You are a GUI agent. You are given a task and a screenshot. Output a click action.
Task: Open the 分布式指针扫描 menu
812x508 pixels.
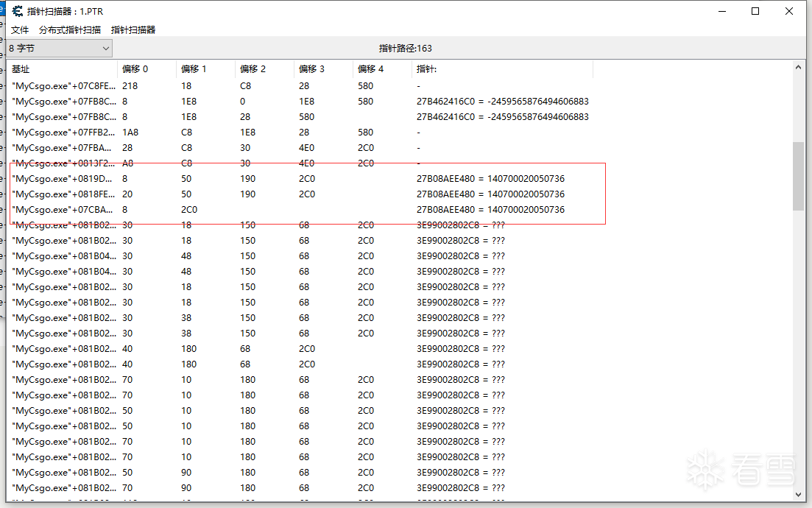[70, 30]
